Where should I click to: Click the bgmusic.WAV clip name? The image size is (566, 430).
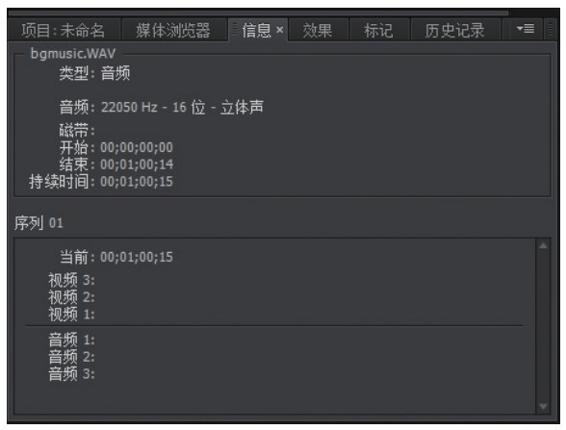(x=73, y=54)
